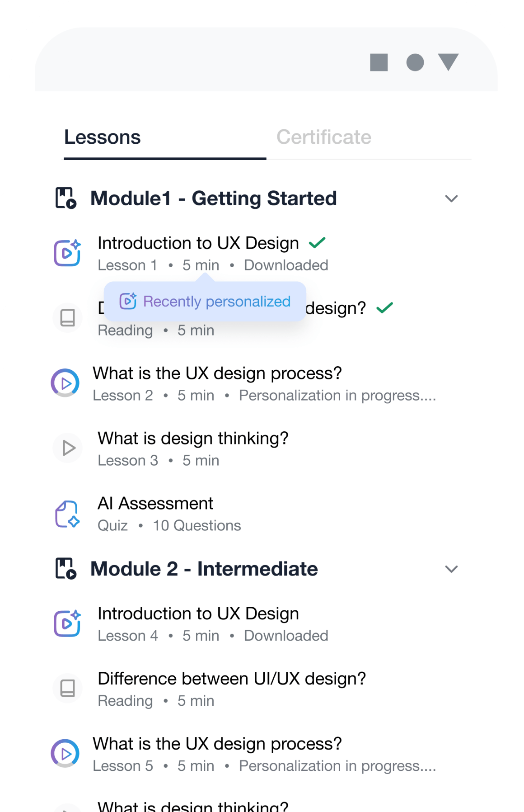
Task: Open the What is design thinking? lesson
Action: 193,439
